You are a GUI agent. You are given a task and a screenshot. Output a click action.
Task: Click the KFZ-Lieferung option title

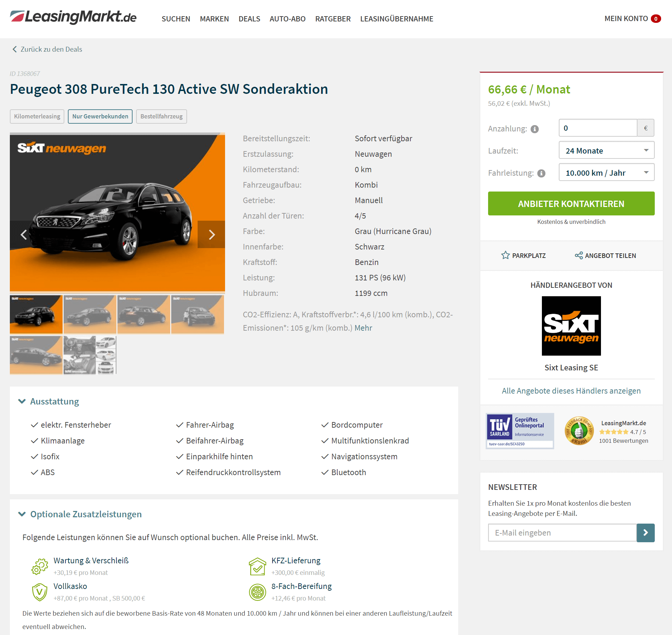(x=296, y=561)
